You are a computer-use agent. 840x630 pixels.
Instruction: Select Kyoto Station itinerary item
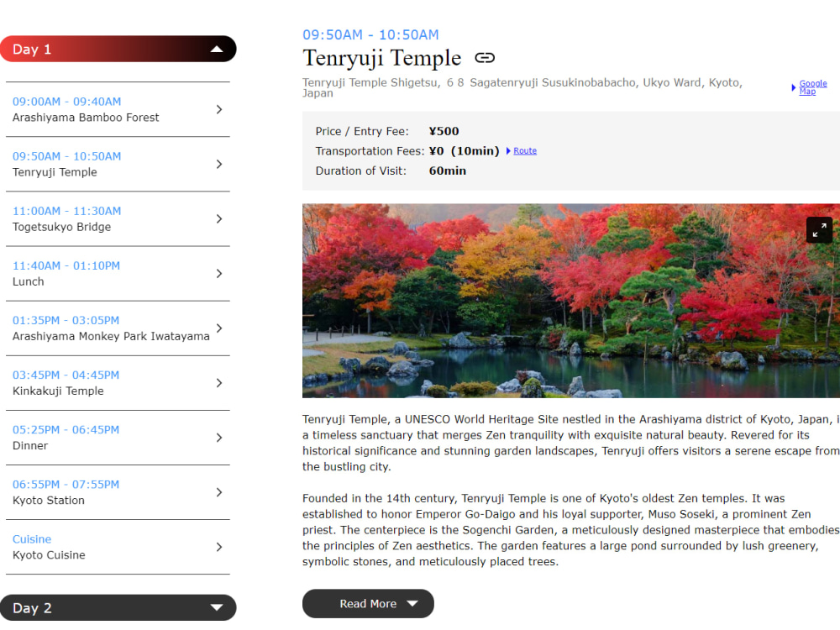(118, 491)
